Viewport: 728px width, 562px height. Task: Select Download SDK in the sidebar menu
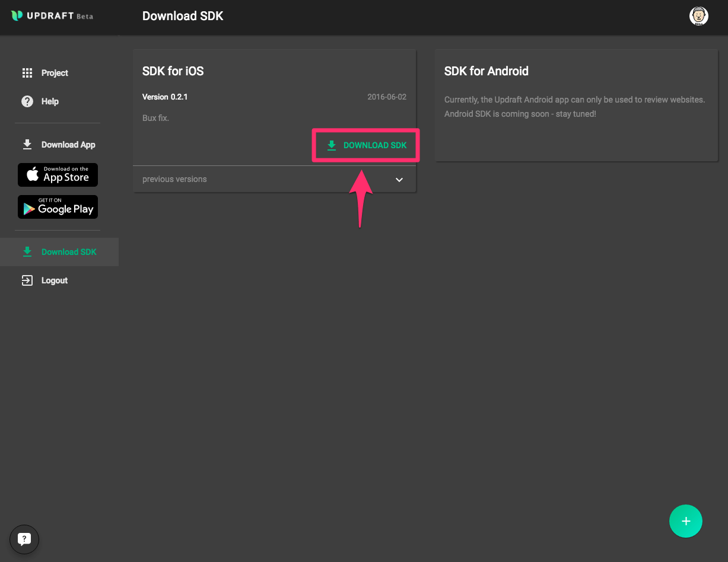pos(69,252)
